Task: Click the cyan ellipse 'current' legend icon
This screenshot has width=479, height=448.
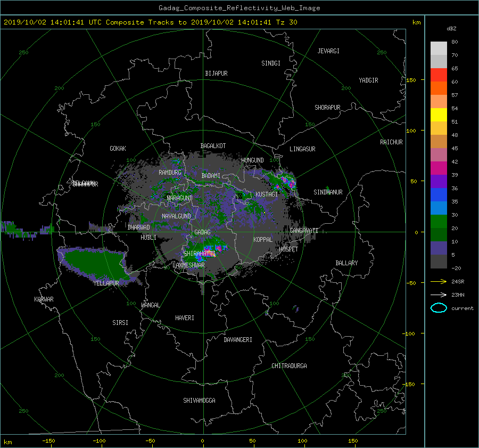Action: [x=439, y=308]
